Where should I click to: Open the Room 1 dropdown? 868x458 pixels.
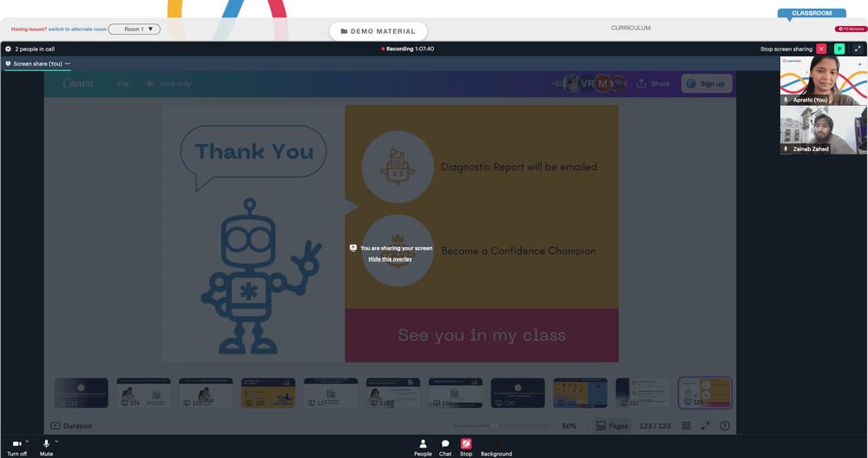click(x=135, y=29)
